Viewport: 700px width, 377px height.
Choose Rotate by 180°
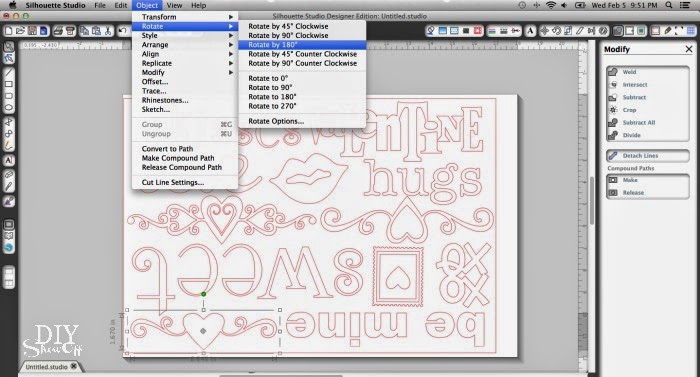tap(302, 45)
